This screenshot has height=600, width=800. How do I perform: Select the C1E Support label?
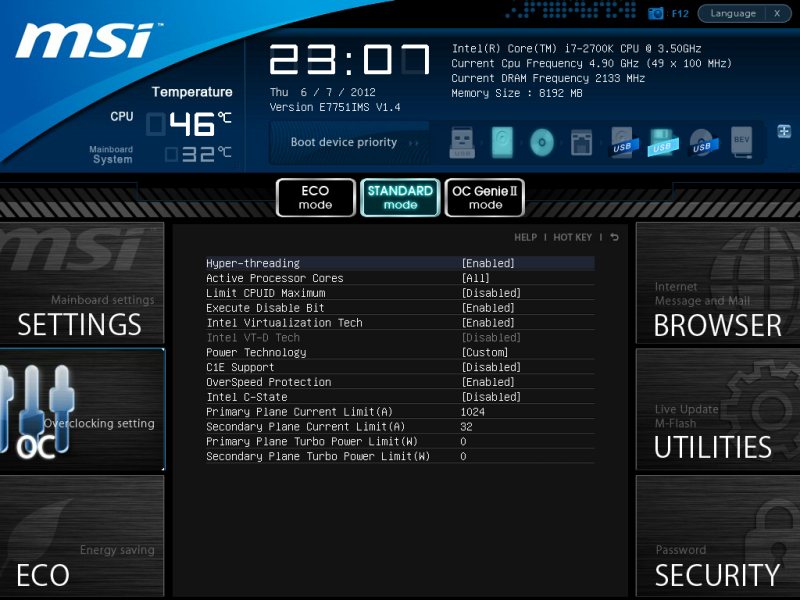pos(240,367)
